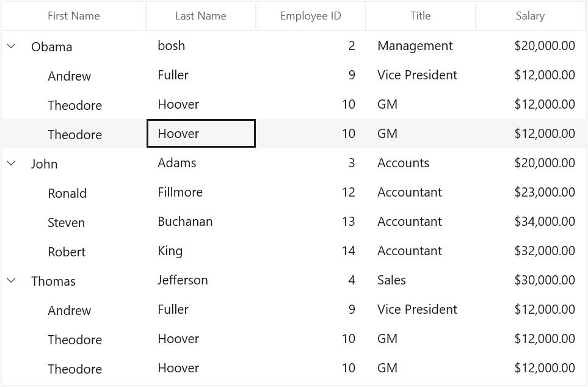Sort by the First Name column header
The width and height of the screenshot is (588, 387).
(x=73, y=16)
